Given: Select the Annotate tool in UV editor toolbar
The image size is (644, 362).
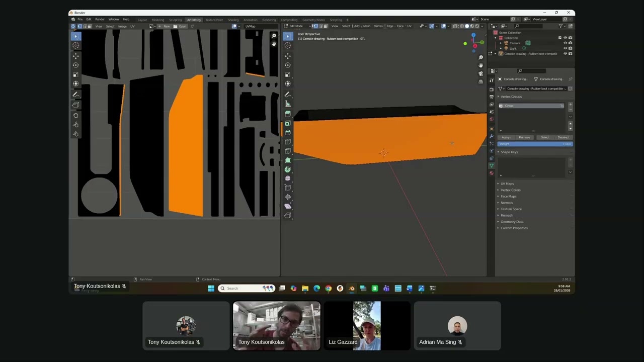Looking at the screenshot, I should [75, 95].
